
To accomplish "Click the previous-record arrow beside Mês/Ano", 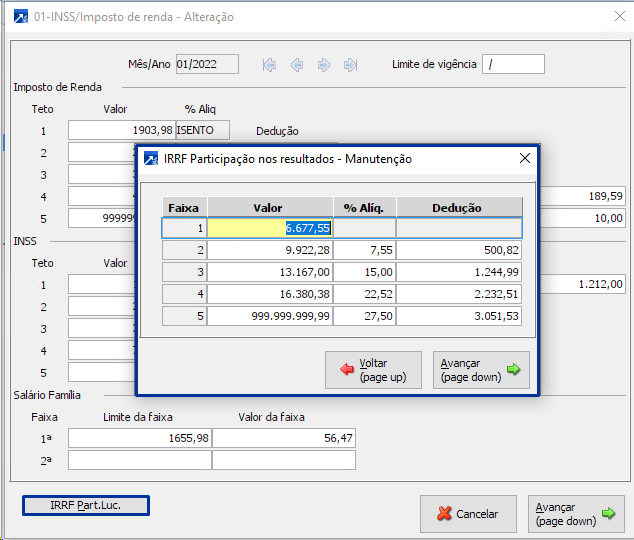I will [297, 65].
